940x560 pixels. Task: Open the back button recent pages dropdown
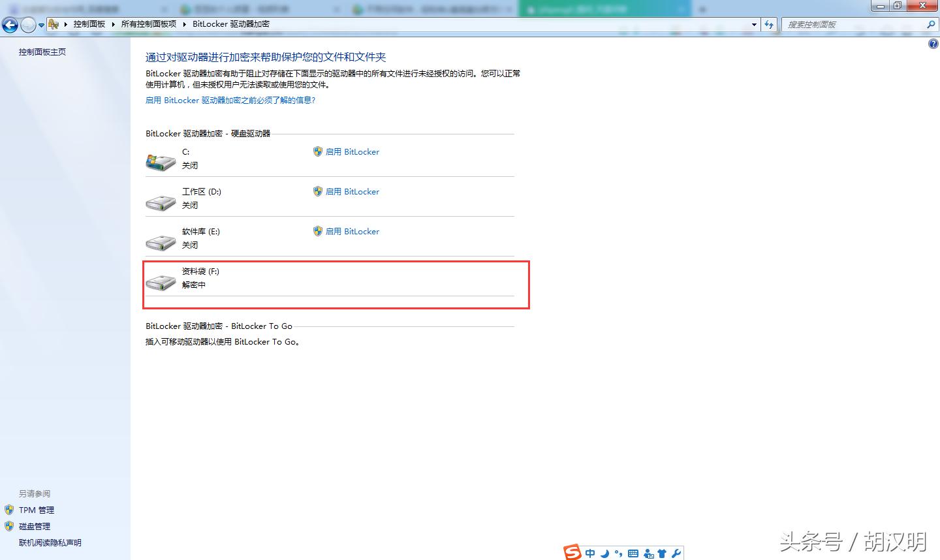[x=40, y=24]
